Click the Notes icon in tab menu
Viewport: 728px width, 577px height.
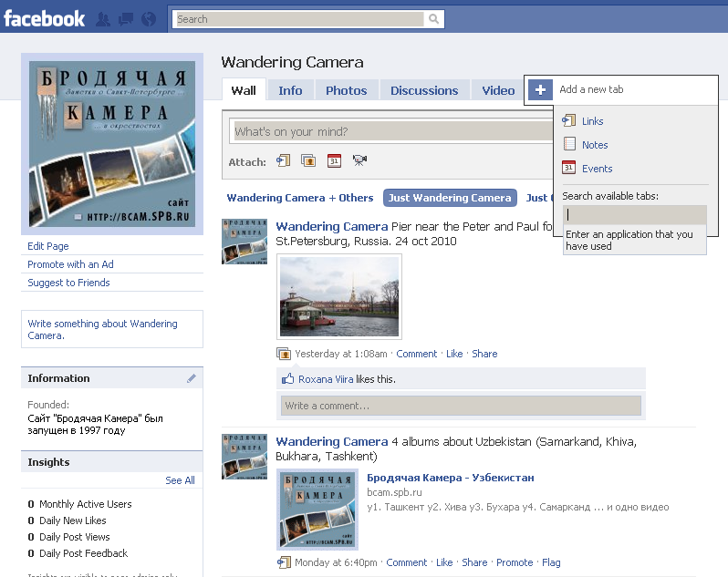[x=569, y=144]
